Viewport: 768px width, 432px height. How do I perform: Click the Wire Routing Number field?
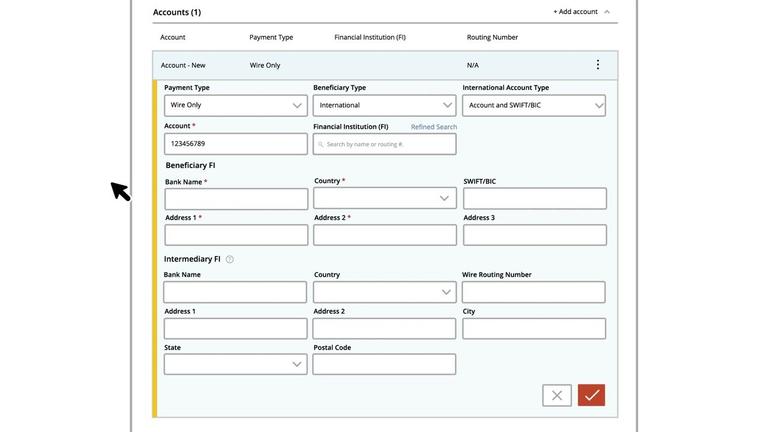tap(533, 292)
